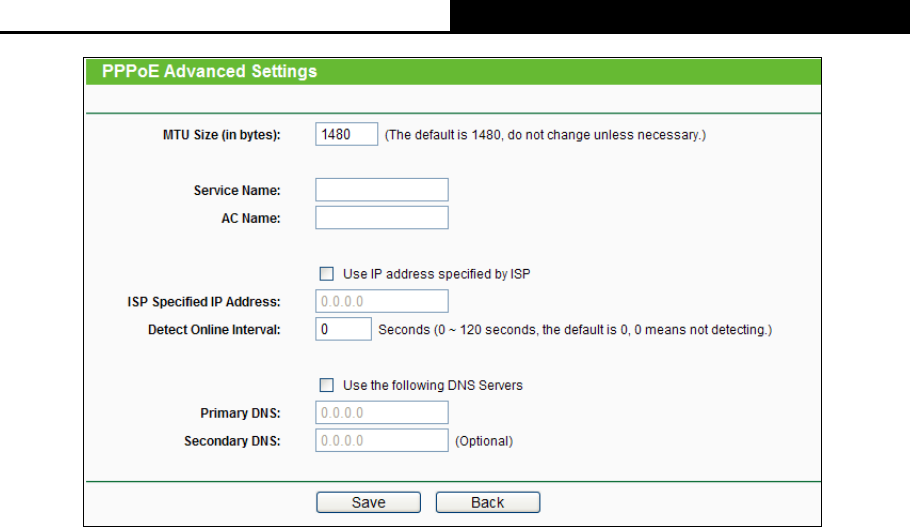The width and height of the screenshot is (910, 527).
Task: Click the Secondary DNS label
Action: [x=232, y=441]
